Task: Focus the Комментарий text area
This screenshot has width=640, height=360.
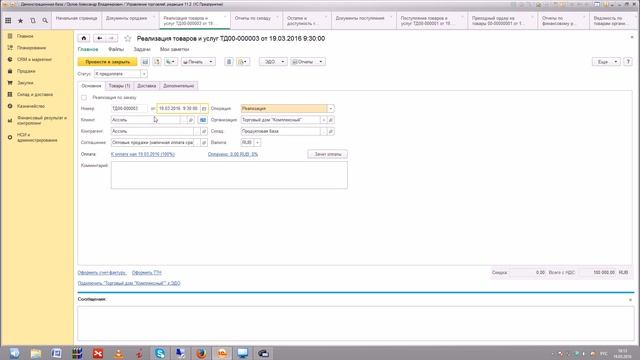Action: [x=229, y=175]
